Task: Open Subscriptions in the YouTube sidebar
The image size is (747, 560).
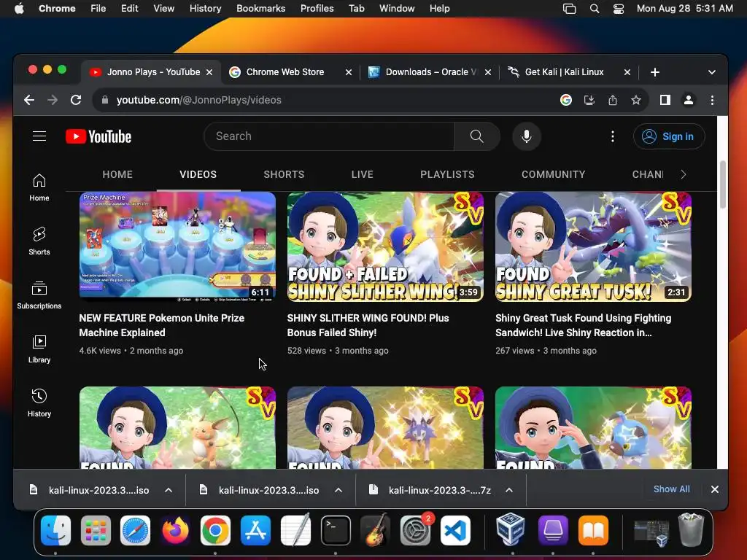Action: click(x=39, y=295)
